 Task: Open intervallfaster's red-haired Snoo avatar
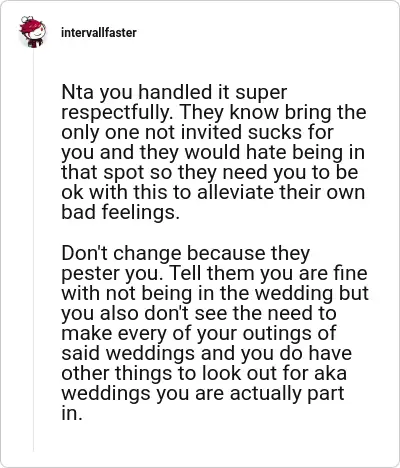tap(32, 32)
